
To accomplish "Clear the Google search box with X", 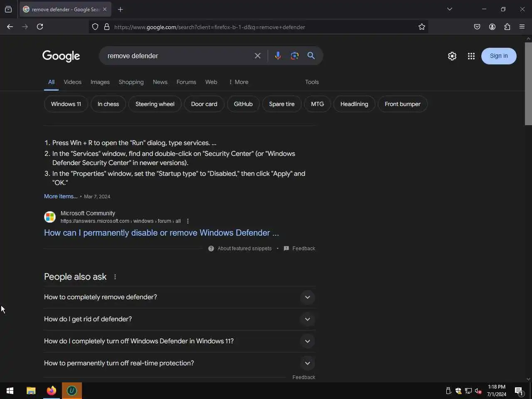I will 258,56.
